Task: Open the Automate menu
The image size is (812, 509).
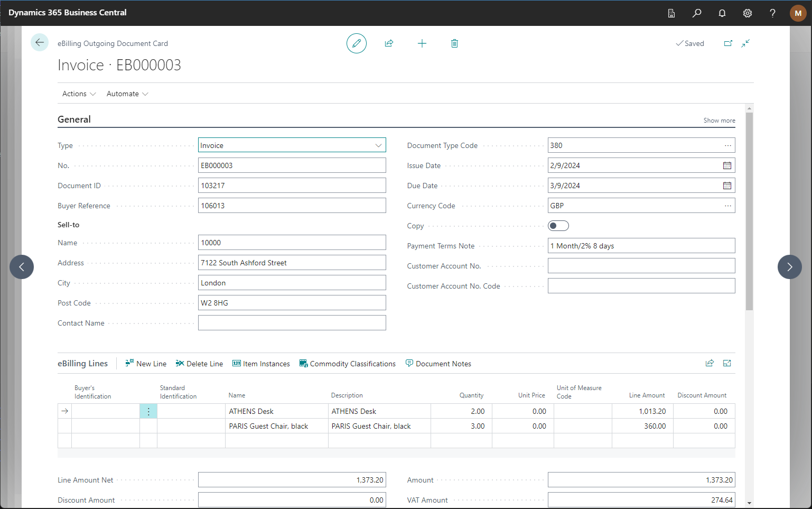Action: [127, 94]
